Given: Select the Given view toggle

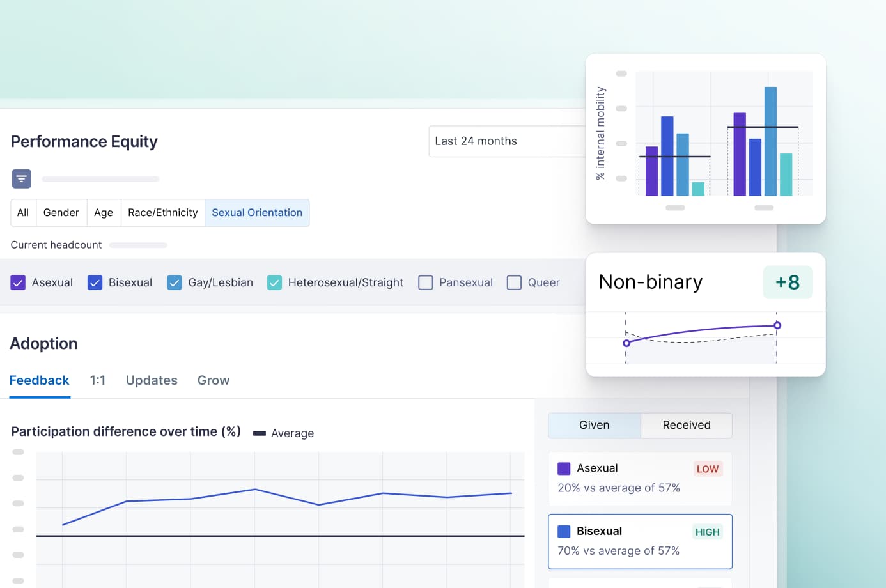Looking at the screenshot, I should pyautogui.click(x=594, y=425).
